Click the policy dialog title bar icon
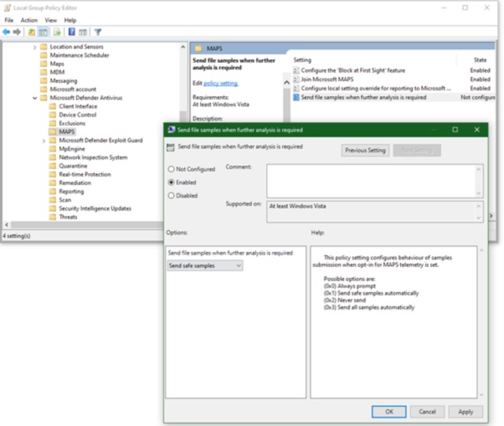The height and width of the screenshot is (426, 504). tap(172, 130)
